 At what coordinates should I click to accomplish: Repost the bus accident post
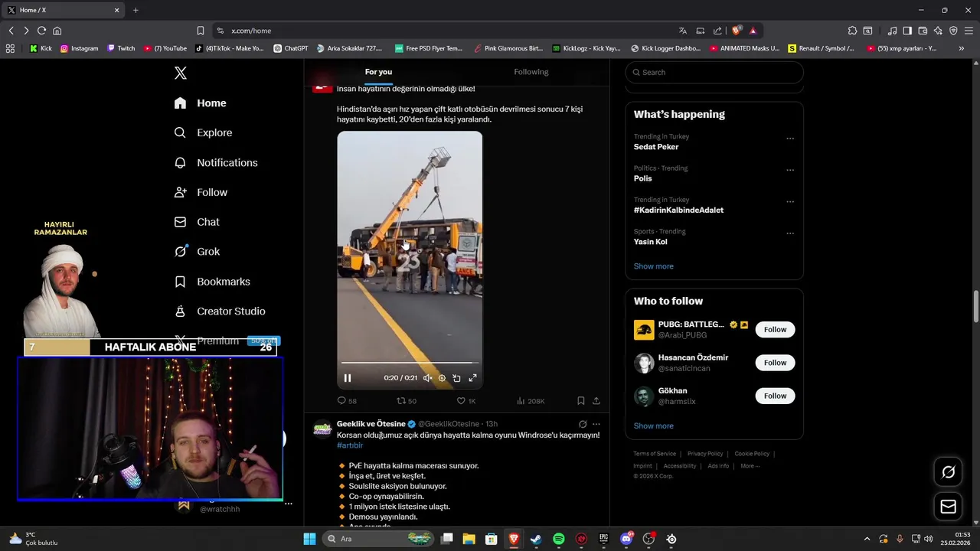pos(407,401)
